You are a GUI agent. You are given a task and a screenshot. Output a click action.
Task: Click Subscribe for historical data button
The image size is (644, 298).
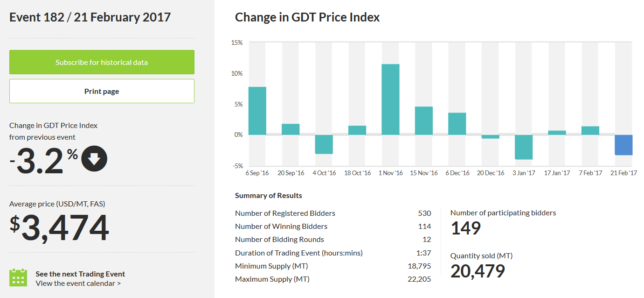point(102,62)
